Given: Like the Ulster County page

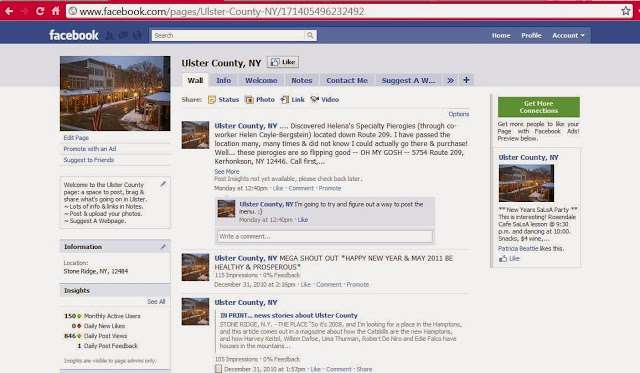Looking at the screenshot, I should coord(283,62).
